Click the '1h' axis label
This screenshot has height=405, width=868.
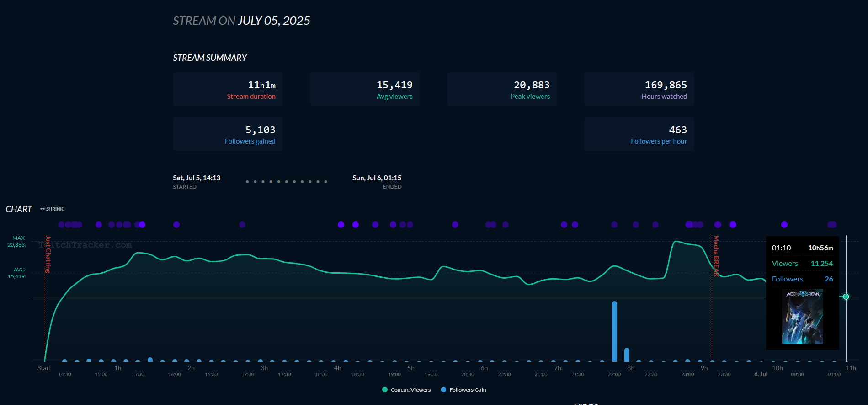coord(118,368)
